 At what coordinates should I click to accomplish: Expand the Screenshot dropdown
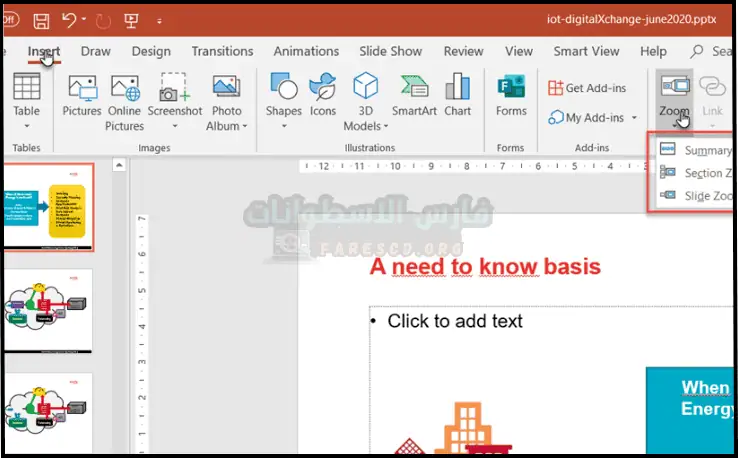(x=175, y=126)
